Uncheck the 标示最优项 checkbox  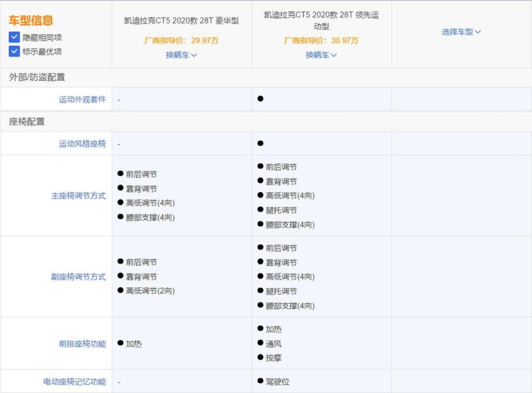[x=14, y=51]
